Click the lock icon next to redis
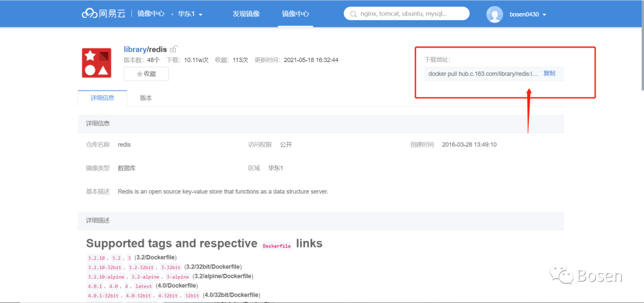 [x=174, y=49]
